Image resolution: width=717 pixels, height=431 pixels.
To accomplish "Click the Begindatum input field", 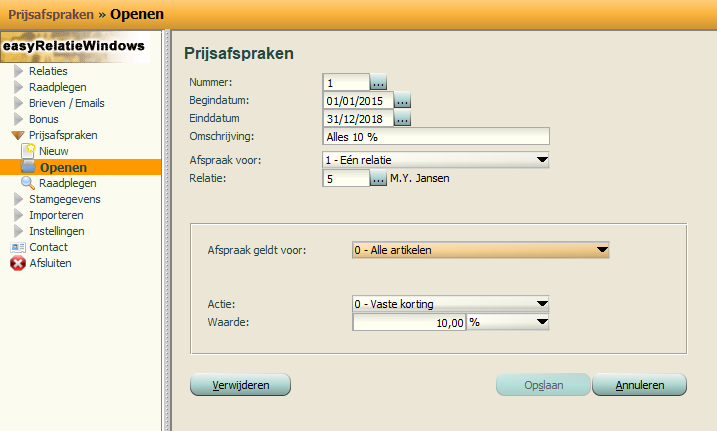I will [x=358, y=101].
